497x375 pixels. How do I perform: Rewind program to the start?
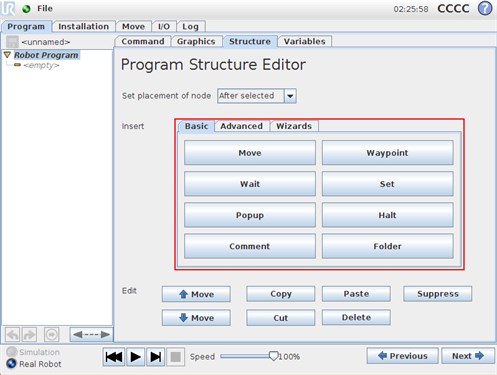pyautogui.click(x=114, y=357)
